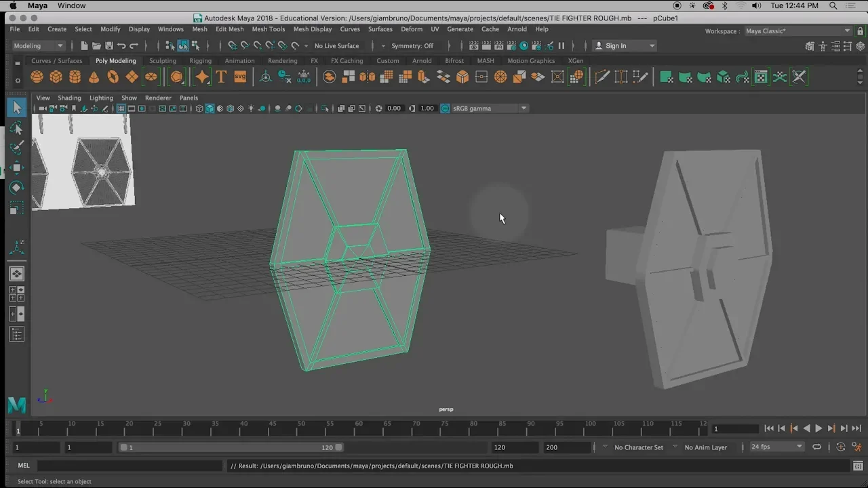The height and width of the screenshot is (488, 868).
Task: Select the Rotate tool in toolbox
Action: click(17, 187)
